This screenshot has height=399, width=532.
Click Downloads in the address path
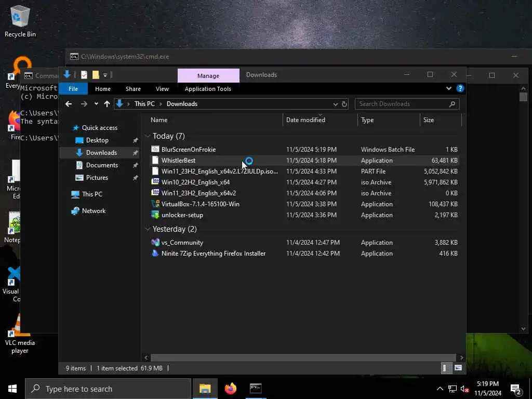pos(182,104)
